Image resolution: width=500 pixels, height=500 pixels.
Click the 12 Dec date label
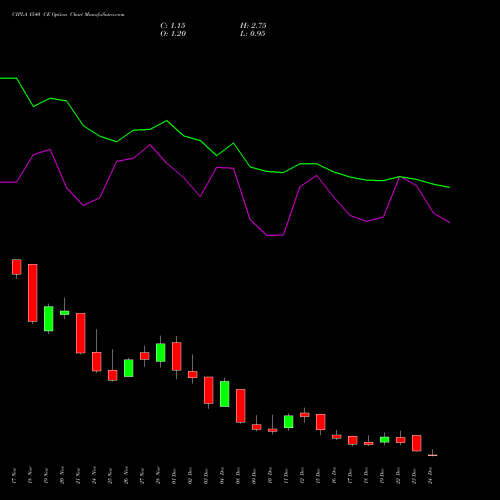coord(302,476)
